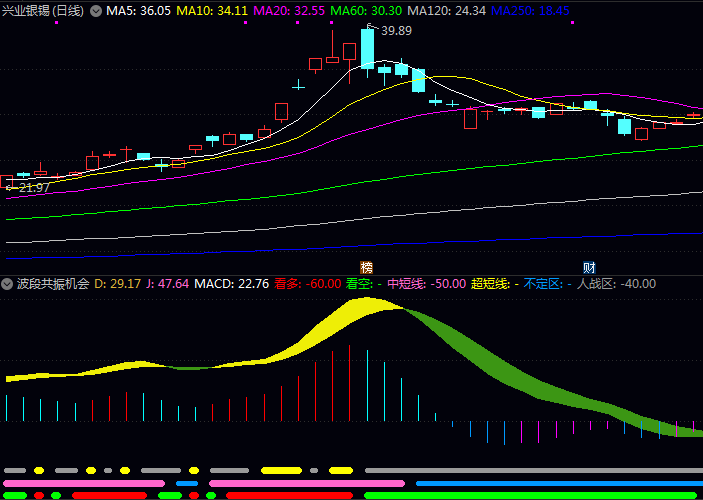Select the 兴业银锡(日线) stock title

click(x=43, y=11)
